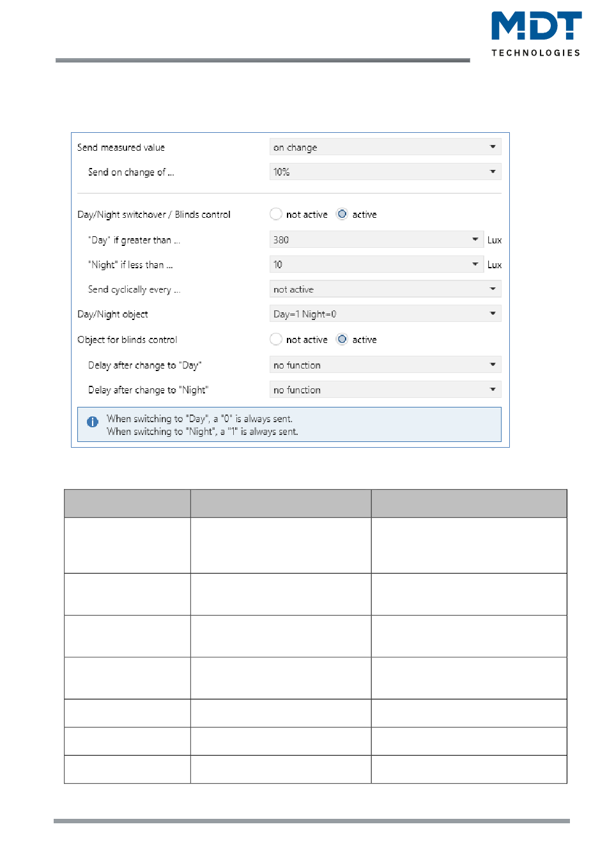Click the blue info icon in note

(x=93, y=422)
